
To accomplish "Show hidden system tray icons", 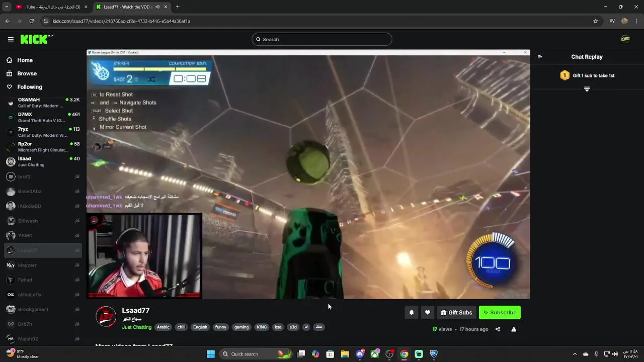I will (x=575, y=354).
